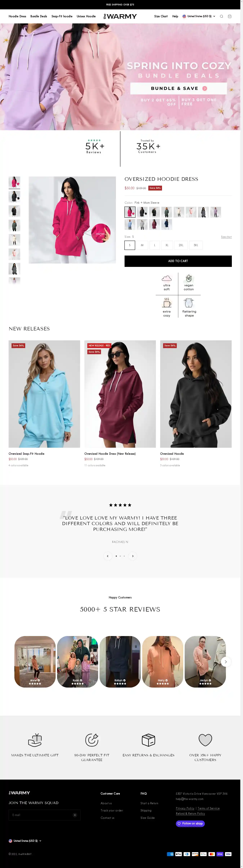This screenshot has width=243, height=868.
Task: Open the Size chart link near sizes
Action: coord(226,237)
